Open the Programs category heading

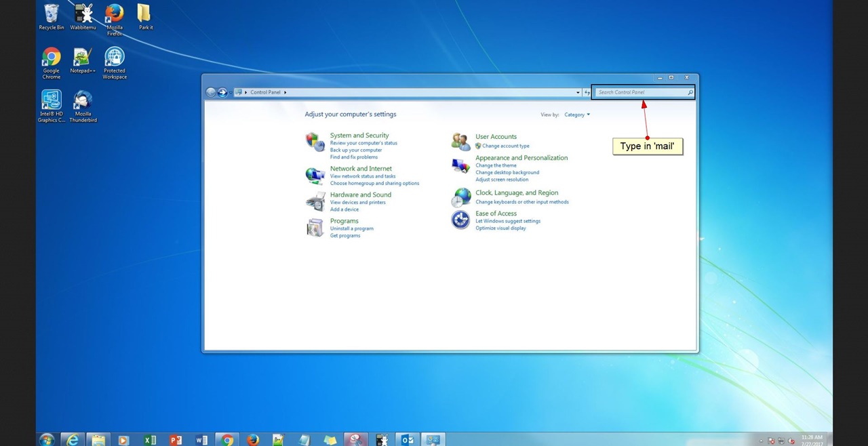pyautogui.click(x=344, y=221)
